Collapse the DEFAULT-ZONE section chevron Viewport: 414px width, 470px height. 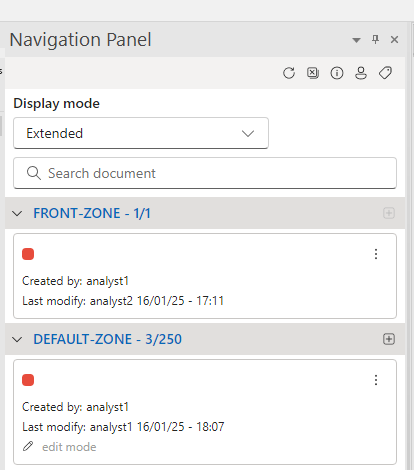[17, 339]
